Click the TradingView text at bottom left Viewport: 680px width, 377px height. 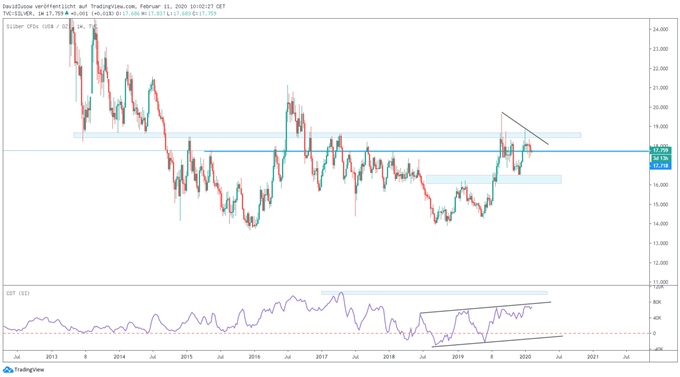click(29, 370)
